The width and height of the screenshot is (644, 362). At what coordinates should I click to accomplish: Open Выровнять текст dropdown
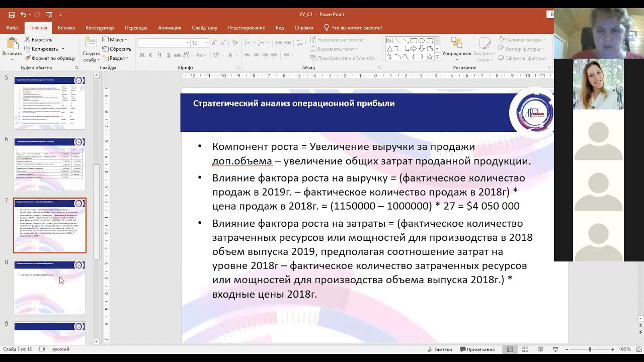(334, 49)
